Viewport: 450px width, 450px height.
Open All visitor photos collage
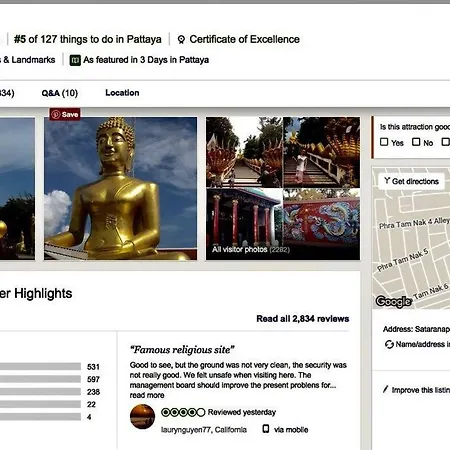(283, 188)
